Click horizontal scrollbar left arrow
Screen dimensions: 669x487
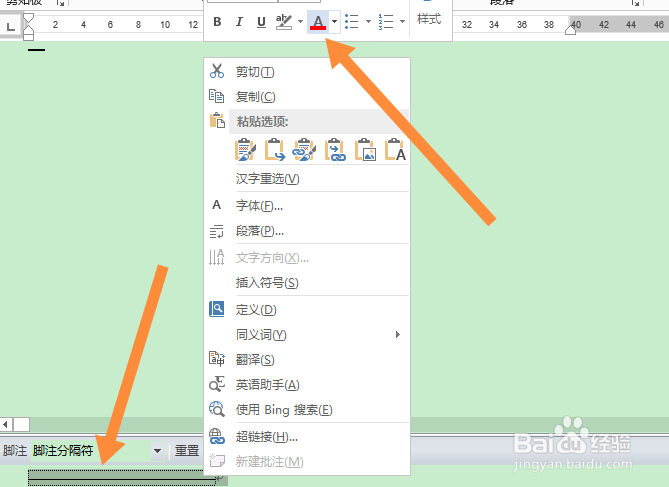click(x=6, y=425)
